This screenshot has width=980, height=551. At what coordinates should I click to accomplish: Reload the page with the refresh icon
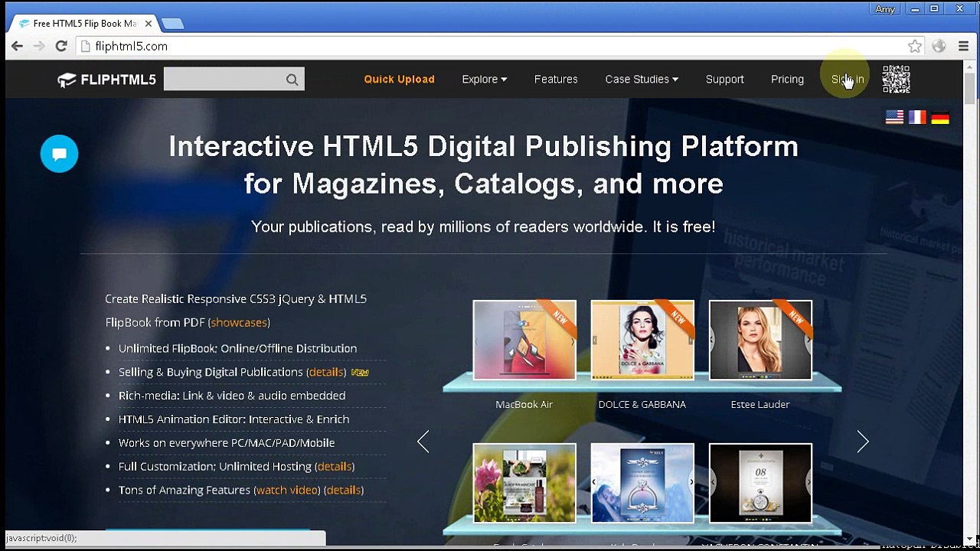[x=61, y=46]
